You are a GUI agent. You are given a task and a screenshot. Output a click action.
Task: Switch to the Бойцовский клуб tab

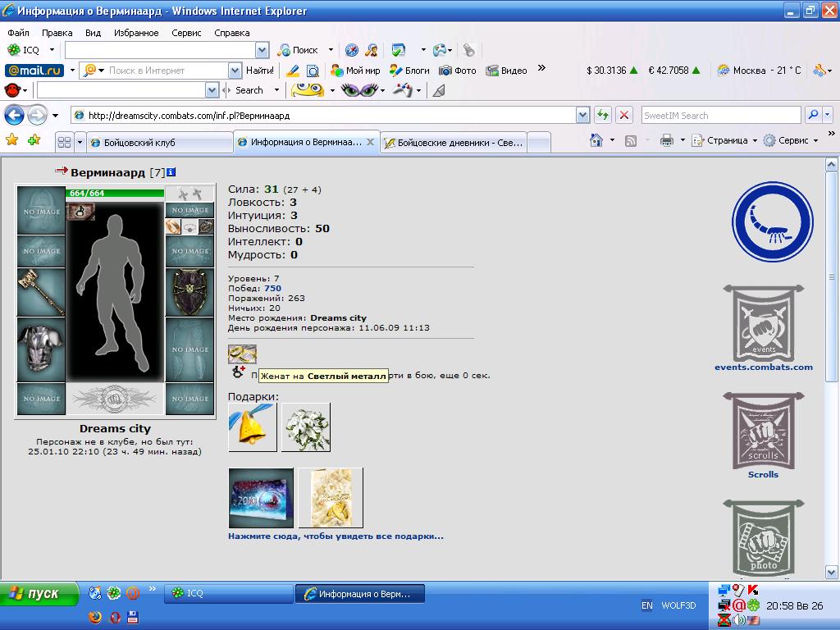(x=160, y=143)
